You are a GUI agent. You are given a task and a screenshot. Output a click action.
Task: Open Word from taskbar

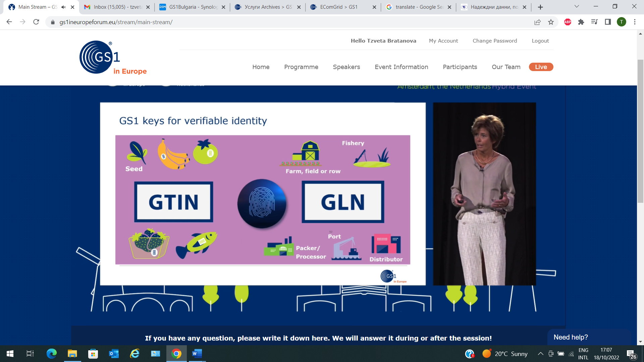(x=197, y=354)
